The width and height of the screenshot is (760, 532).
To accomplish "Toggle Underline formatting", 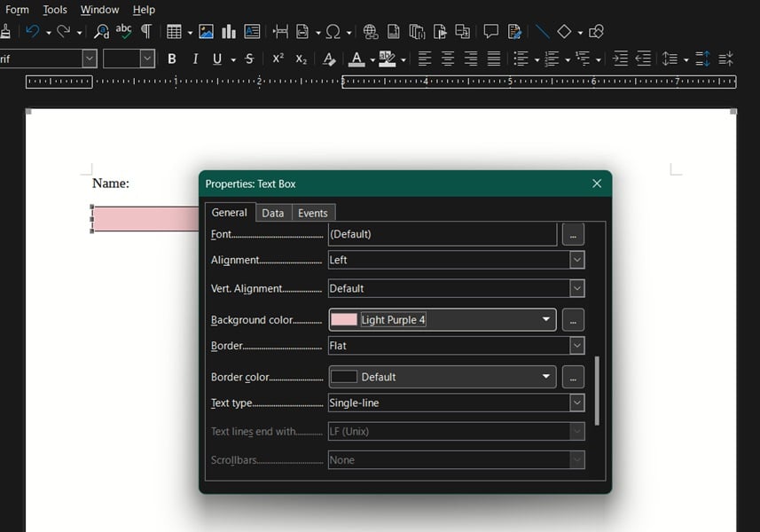I will [x=217, y=59].
